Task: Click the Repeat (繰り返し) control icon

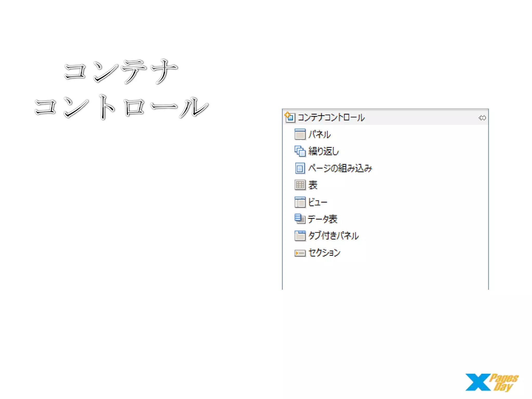Action: (300, 151)
